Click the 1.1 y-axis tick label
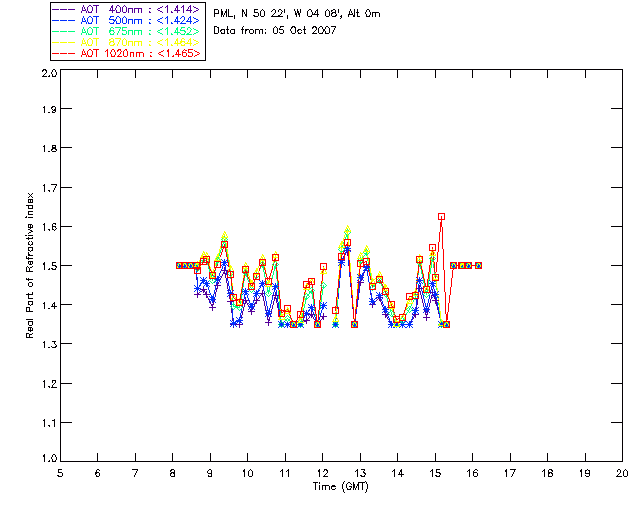The height and width of the screenshot is (512, 640). pyautogui.click(x=49, y=423)
